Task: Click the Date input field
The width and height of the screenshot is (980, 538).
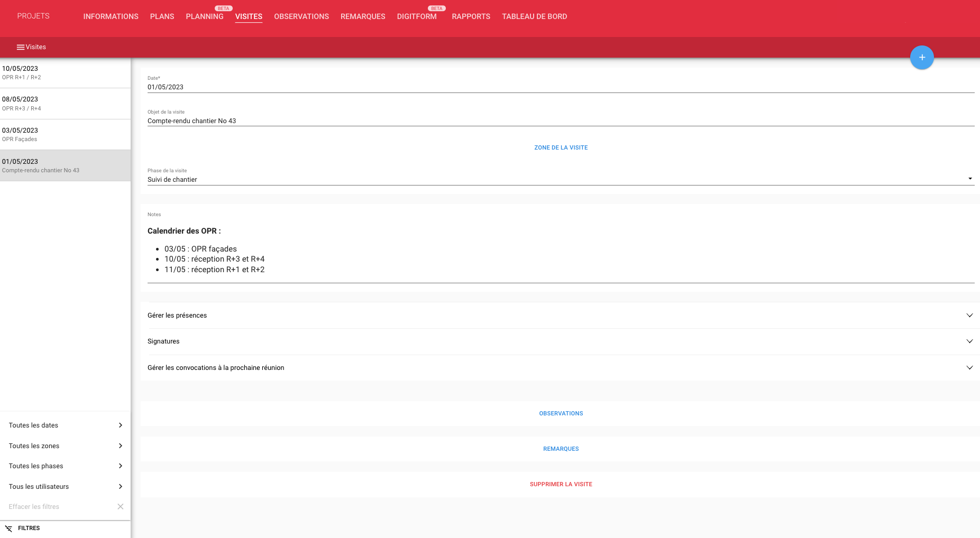Action: 560,87
